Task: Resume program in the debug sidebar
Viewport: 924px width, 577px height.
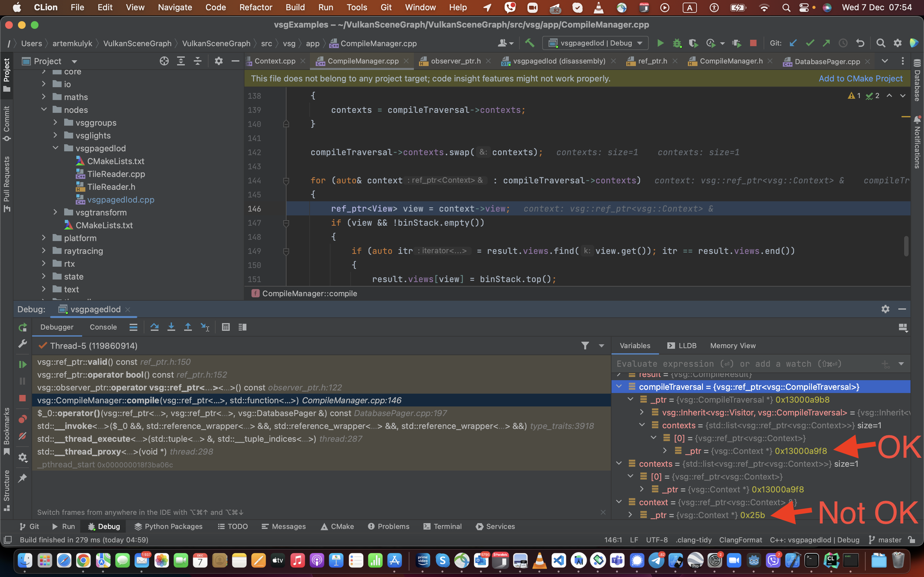Action: click(x=22, y=364)
